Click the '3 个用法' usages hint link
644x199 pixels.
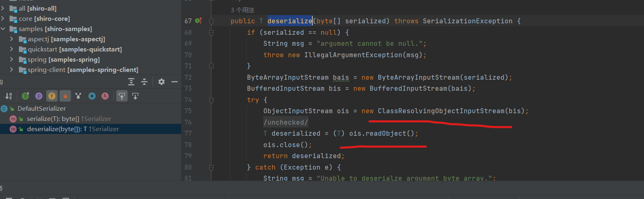(x=242, y=10)
